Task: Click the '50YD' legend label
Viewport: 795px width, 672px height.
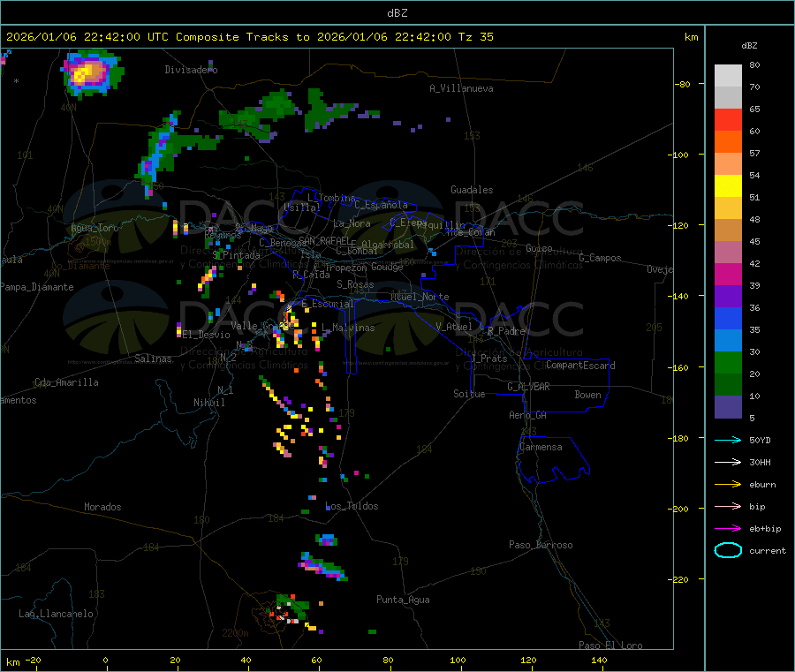Action: (x=760, y=440)
